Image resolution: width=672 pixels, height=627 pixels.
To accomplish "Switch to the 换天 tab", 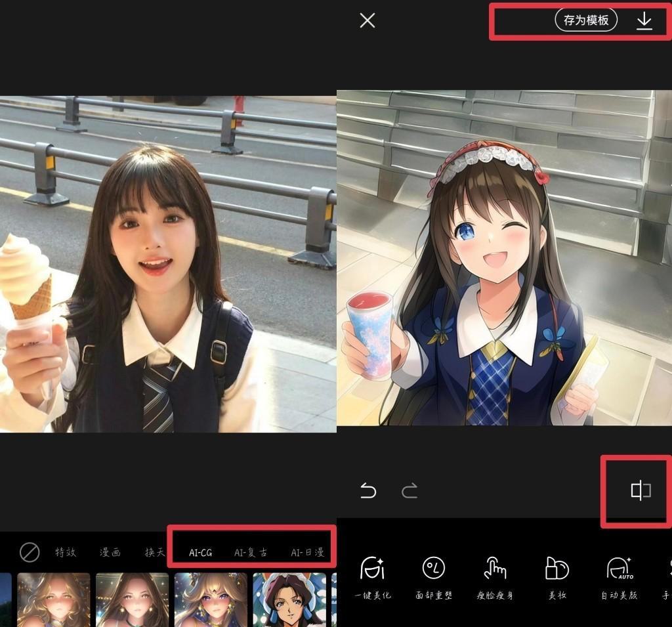I will pos(155,552).
